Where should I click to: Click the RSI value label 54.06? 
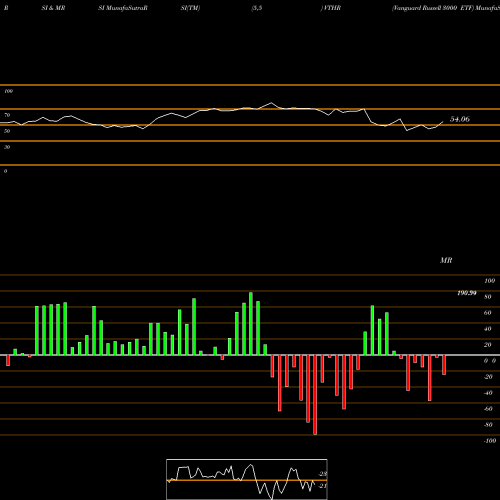[460, 119]
